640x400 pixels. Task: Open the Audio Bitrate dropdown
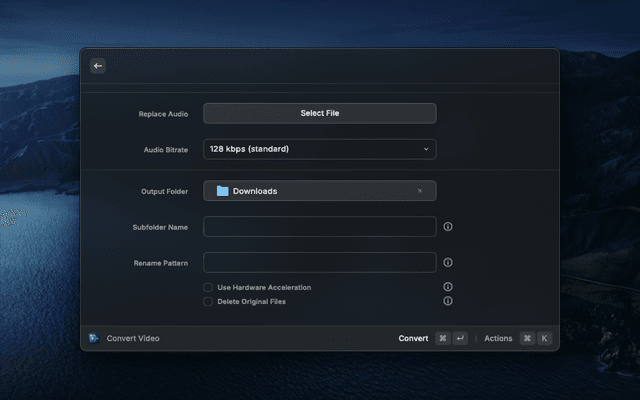(x=319, y=149)
